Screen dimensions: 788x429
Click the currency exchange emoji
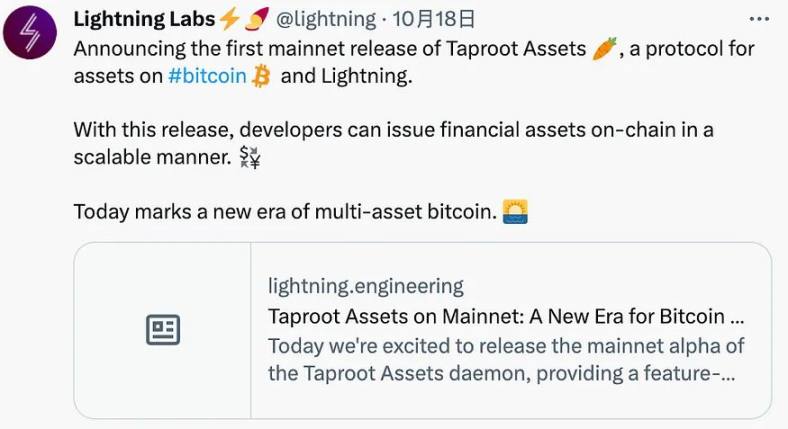[250, 157]
